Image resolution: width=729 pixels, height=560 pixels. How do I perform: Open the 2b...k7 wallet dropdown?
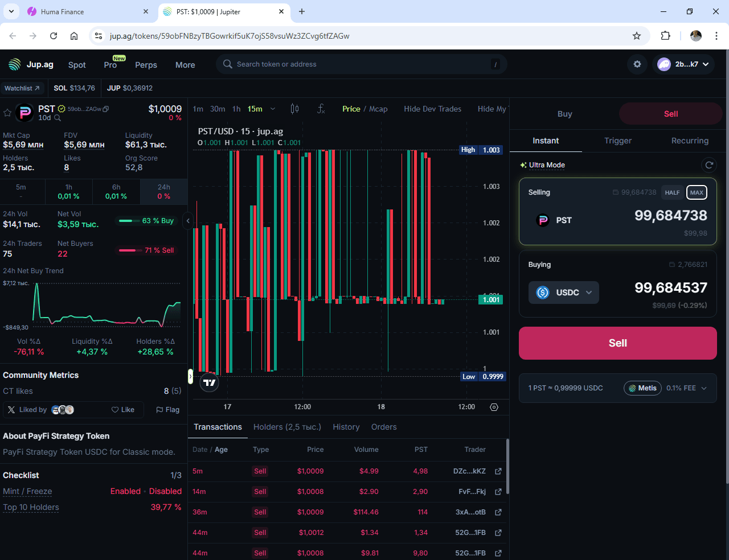(683, 64)
